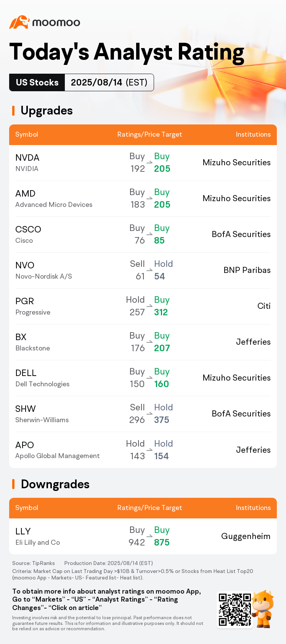Click the orange bar beside Downgrades heading
Image resolution: width=286 pixels, height=644 pixels.
pyautogui.click(x=13, y=484)
